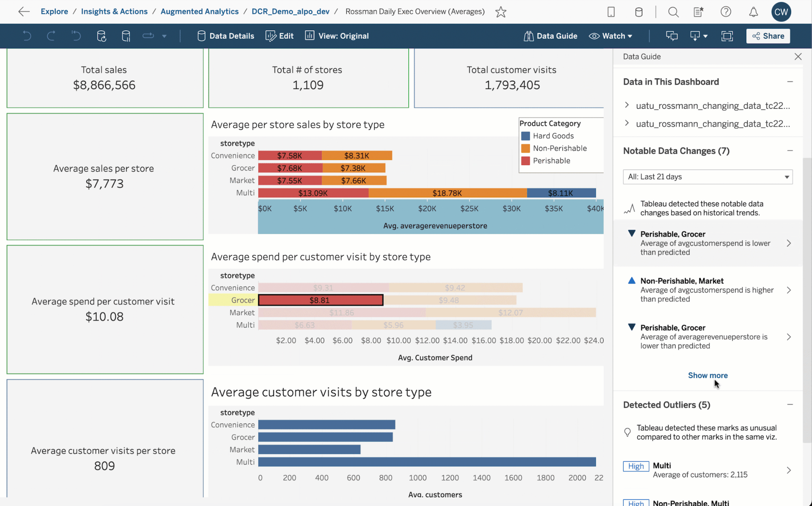Click Insights & Actions breadcrumb

[x=114, y=11]
